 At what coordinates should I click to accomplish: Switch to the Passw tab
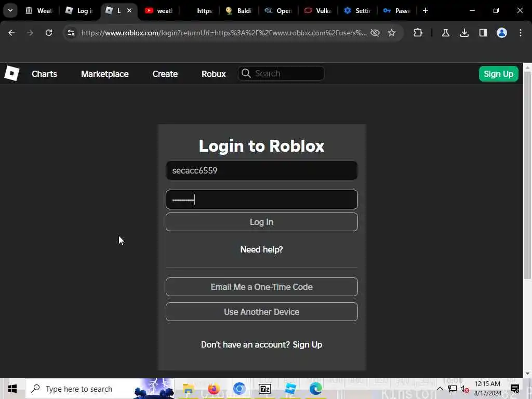click(x=397, y=11)
